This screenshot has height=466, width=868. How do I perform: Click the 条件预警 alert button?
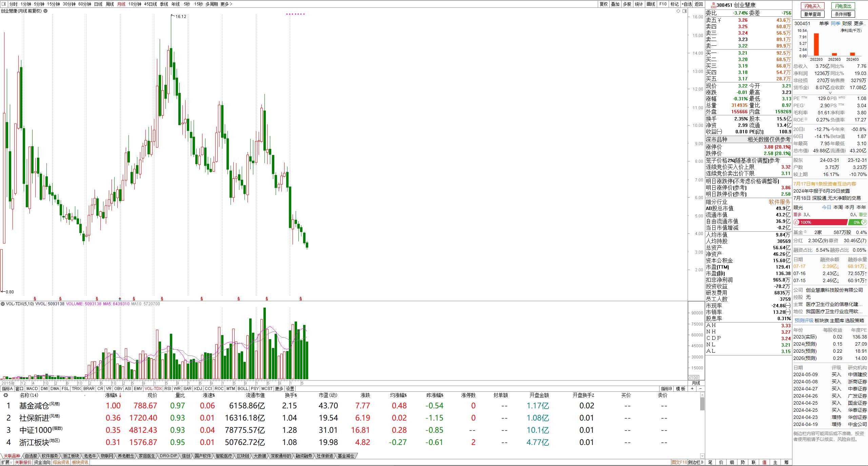(843, 14)
